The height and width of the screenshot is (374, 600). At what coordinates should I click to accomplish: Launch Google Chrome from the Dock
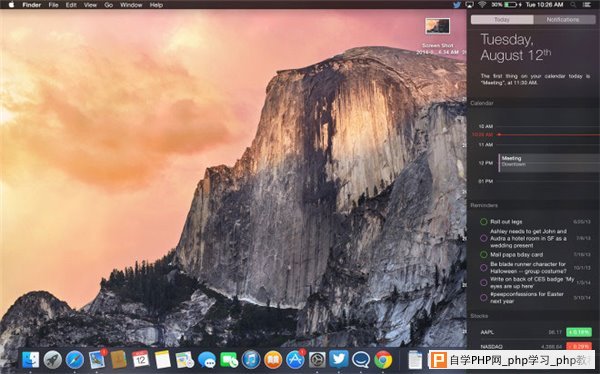[383, 360]
